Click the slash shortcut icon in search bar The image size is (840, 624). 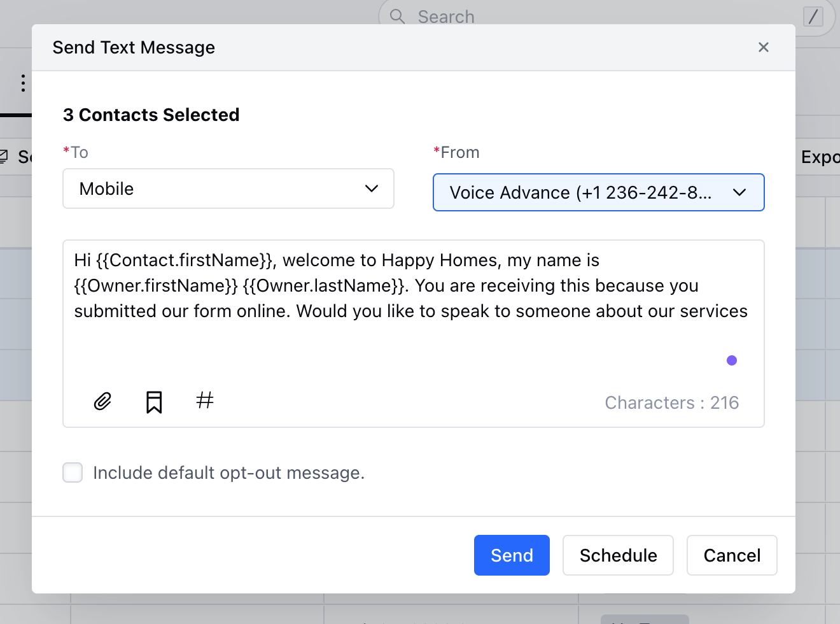coord(813,16)
